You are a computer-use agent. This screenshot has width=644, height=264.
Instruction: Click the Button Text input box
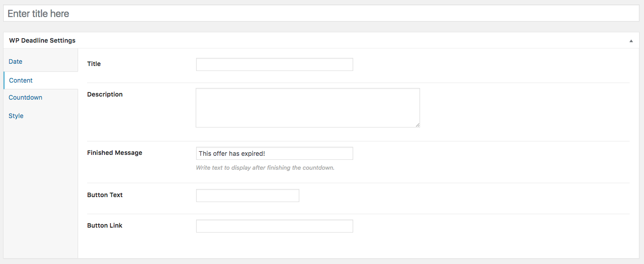click(247, 195)
